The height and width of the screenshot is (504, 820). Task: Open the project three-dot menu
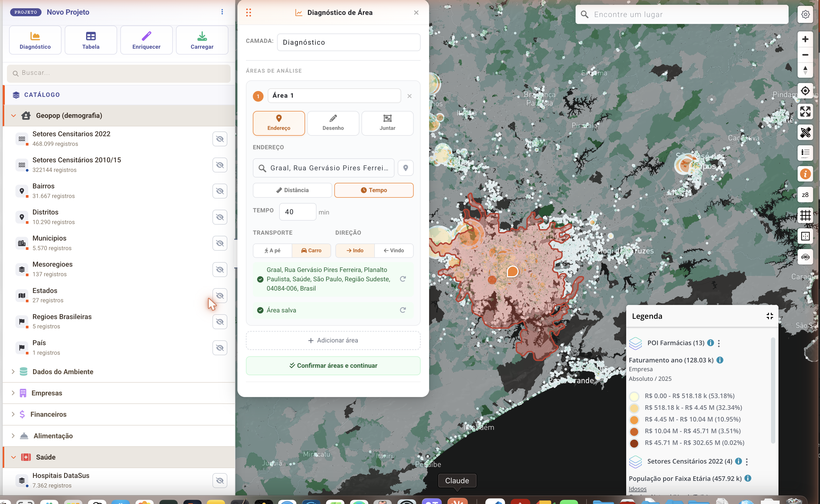click(222, 12)
